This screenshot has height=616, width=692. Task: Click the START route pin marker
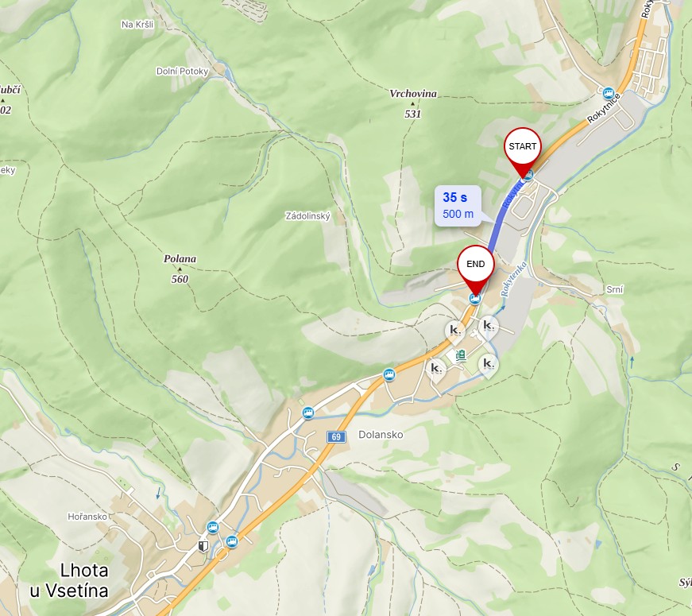point(523,152)
